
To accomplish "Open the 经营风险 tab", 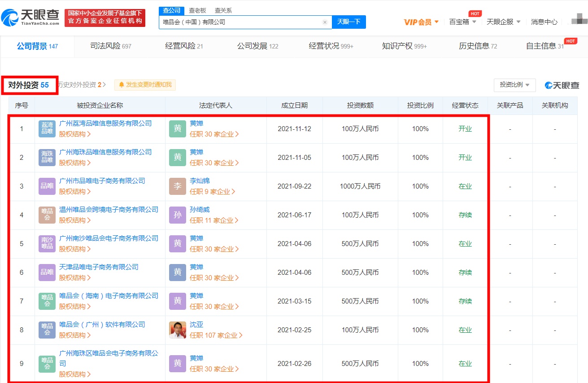I will point(184,46).
